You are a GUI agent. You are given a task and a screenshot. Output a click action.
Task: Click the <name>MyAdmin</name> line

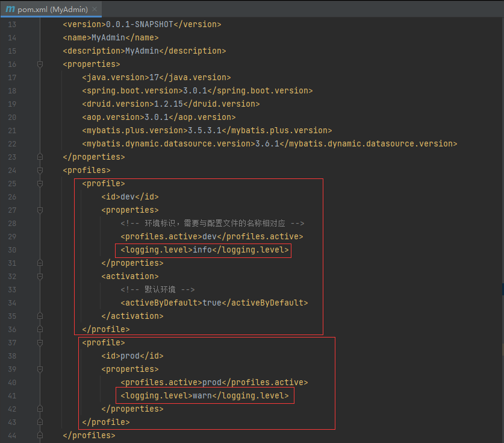111,37
